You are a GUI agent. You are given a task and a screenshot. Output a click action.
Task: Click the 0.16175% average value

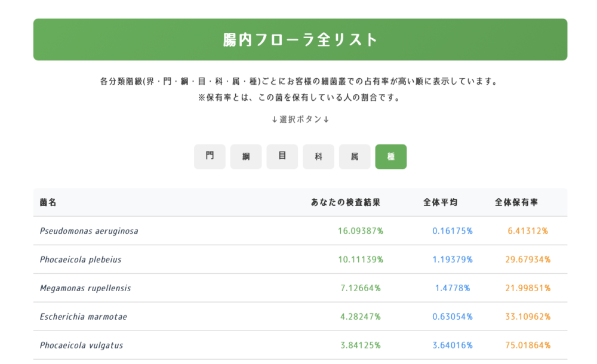click(453, 231)
